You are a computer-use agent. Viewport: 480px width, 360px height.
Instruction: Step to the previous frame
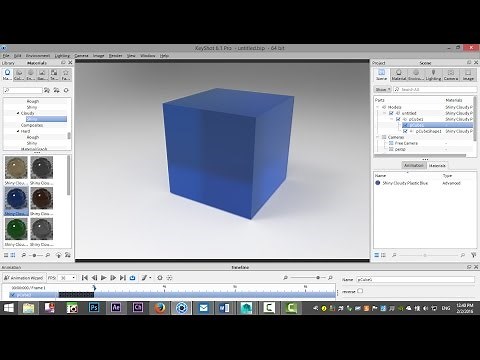pyautogui.click(x=94, y=278)
